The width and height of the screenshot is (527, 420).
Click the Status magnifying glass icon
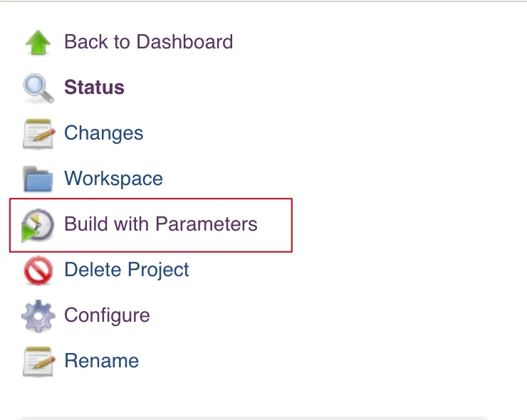point(38,88)
